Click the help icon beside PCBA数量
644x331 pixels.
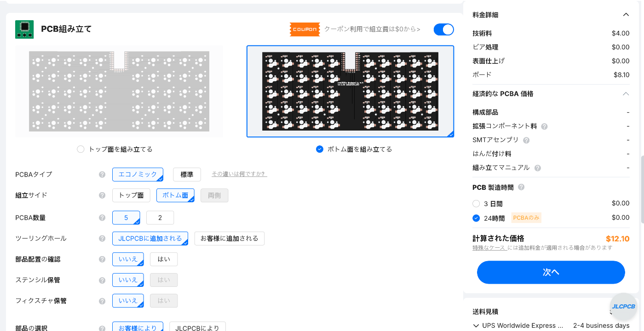click(x=102, y=218)
